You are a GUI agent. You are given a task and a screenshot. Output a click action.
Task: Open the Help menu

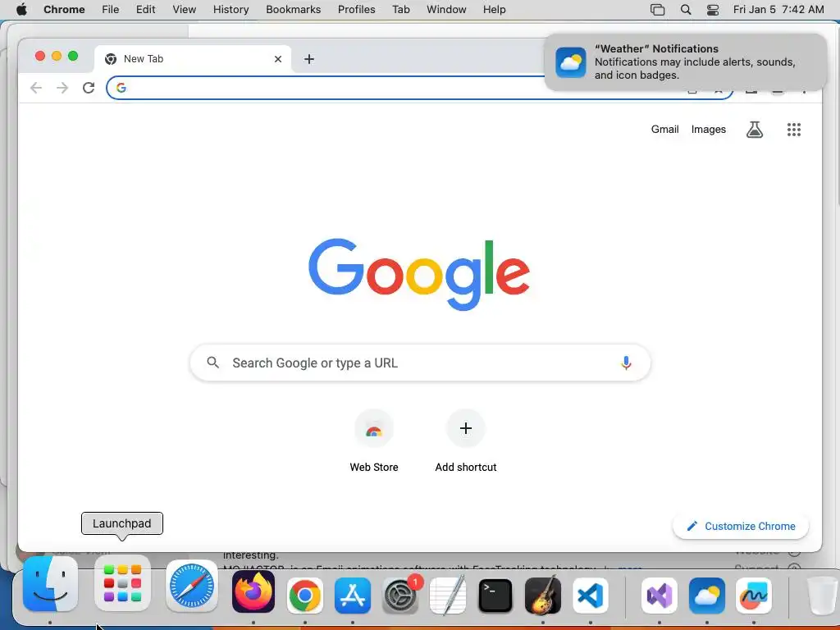pyautogui.click(x=494, y=10)
